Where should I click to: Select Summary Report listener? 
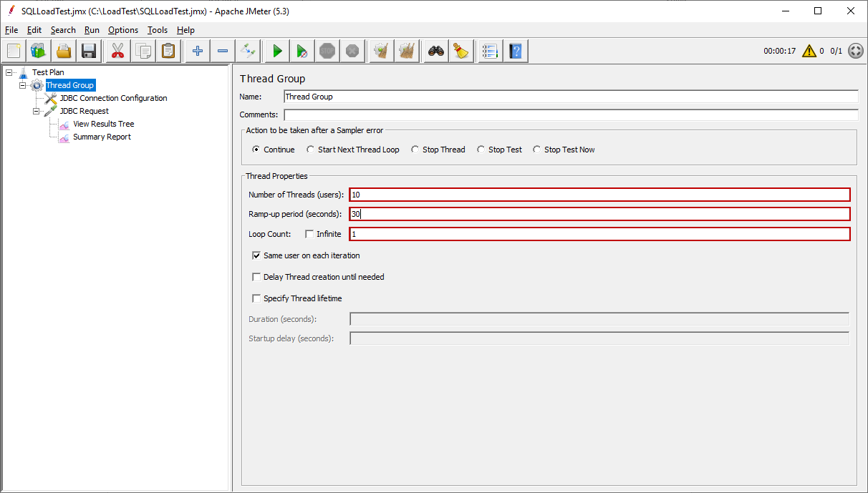102,137
